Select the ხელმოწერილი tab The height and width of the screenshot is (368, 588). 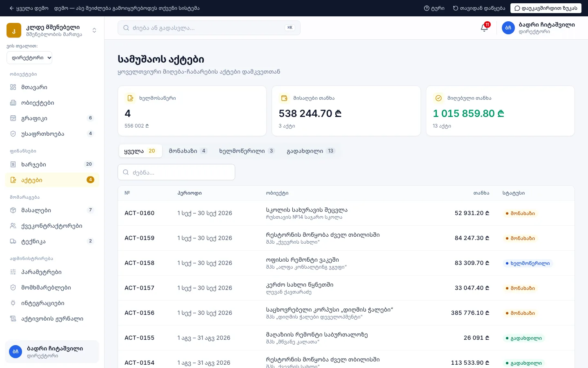coord(247,151)
